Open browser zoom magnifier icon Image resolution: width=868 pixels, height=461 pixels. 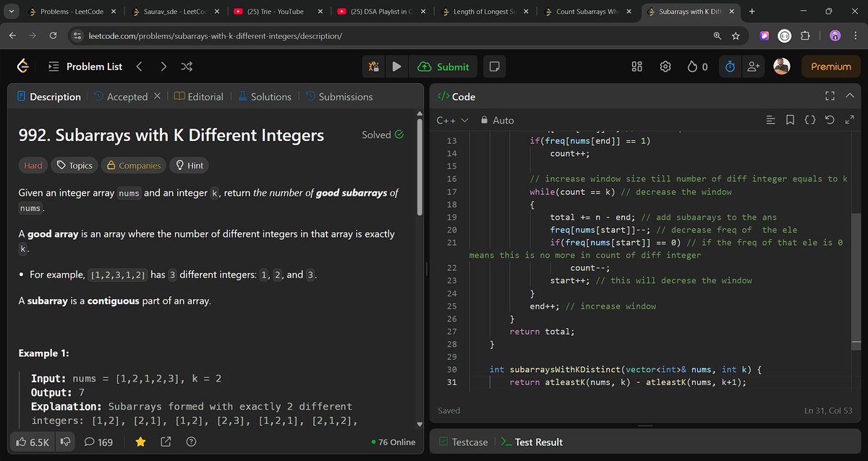[x=717, y=36]
